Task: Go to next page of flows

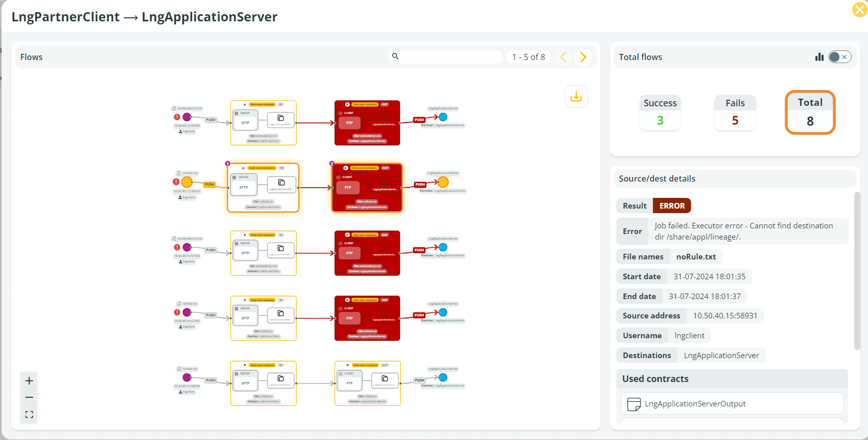Action: [x=583, y=57]
